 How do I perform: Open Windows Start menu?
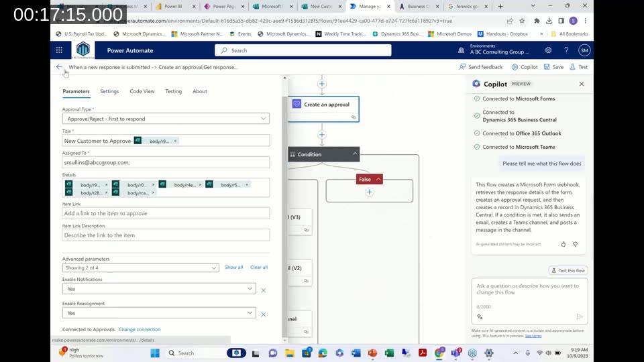[155, 353]
